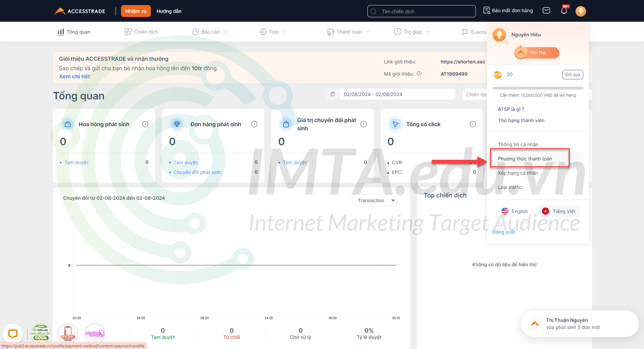Screen dimensions: 644x349
Task: Open the mail envelope icon in header
Action: pyautogui.click(x=546, y=11)
